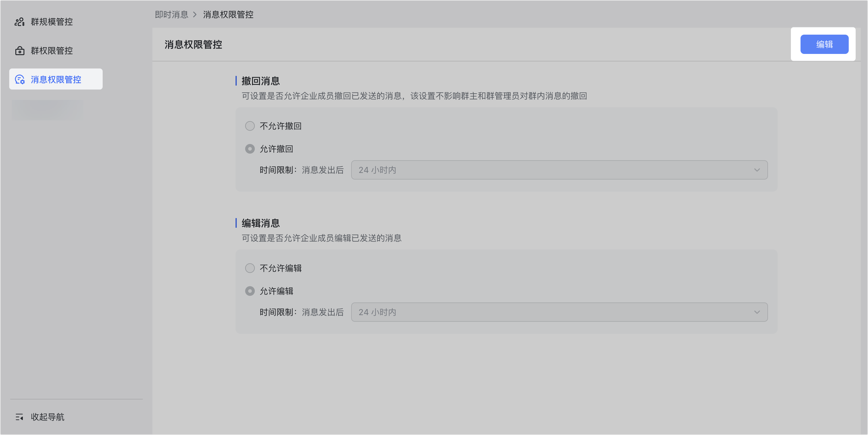Open 群规模管控 sidebar menu item
Screen dimensions: 868x435
(52, 22)
